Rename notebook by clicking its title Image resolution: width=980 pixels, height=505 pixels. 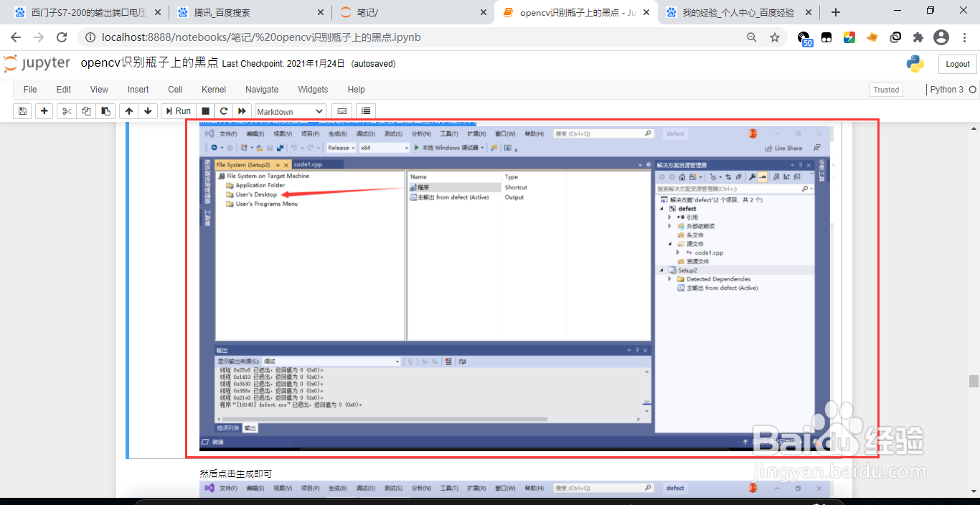(x=149, y=63)
